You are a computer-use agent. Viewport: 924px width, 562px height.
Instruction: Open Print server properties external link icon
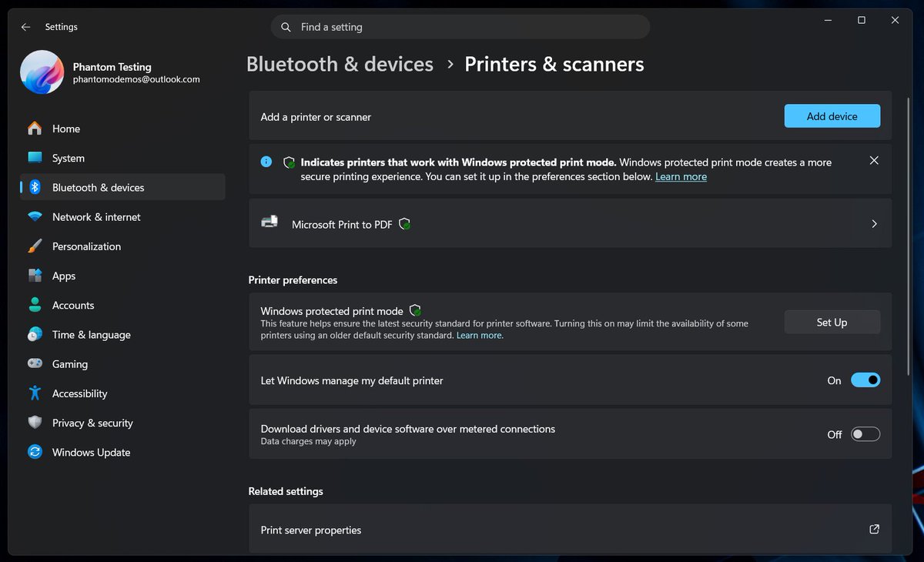[874, 530]
